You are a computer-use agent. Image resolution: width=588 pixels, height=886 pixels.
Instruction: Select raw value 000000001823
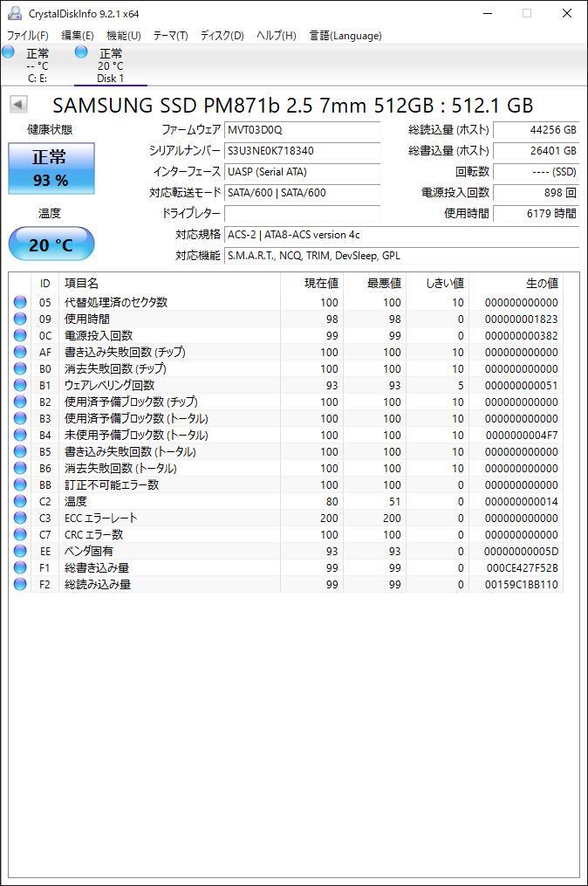click(x=522, y=319)
